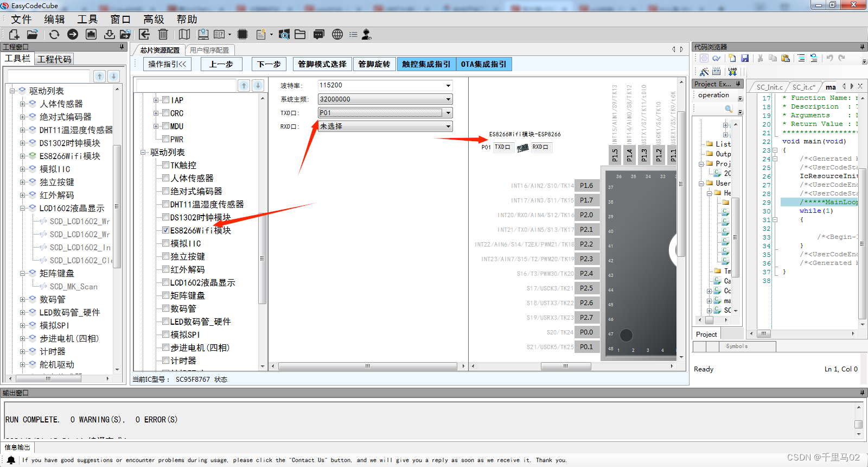868x467 pixels.
Task: Click the 信息输出 tab at bottom
Action: (17, 447)
